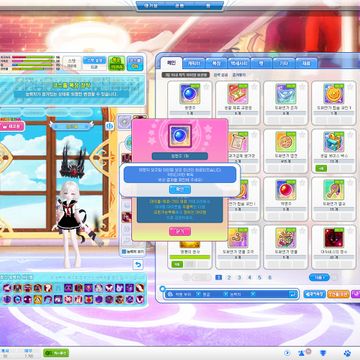Click the search filter input bar
The height and width of the screenshot is (360, 360).
tap(231, 294)
